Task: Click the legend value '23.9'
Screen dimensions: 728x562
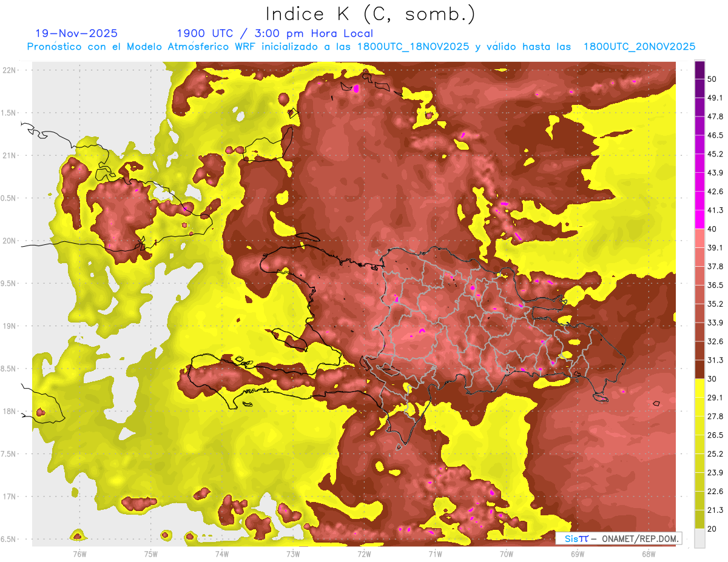Action: coord(715,473)
